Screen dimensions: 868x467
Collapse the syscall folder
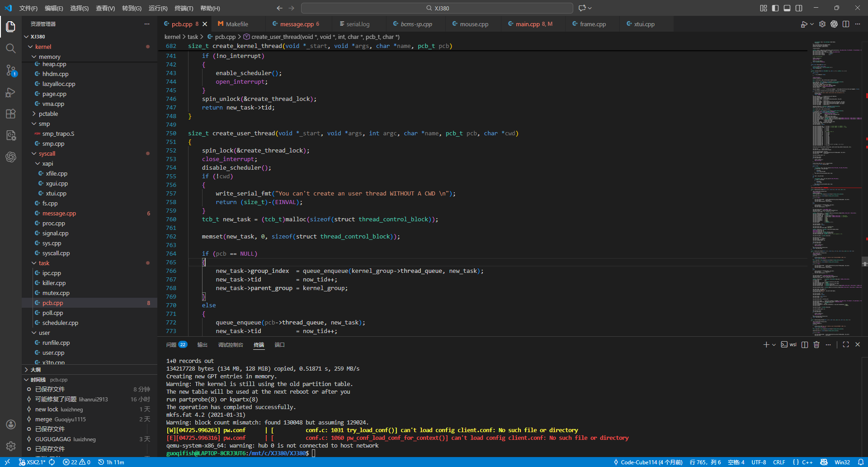point(47,154)
